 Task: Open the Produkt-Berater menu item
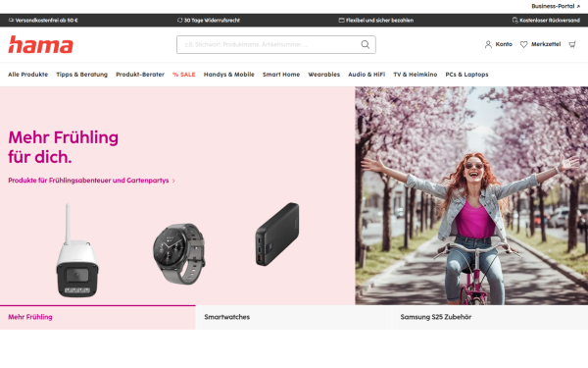coord(140,75)
